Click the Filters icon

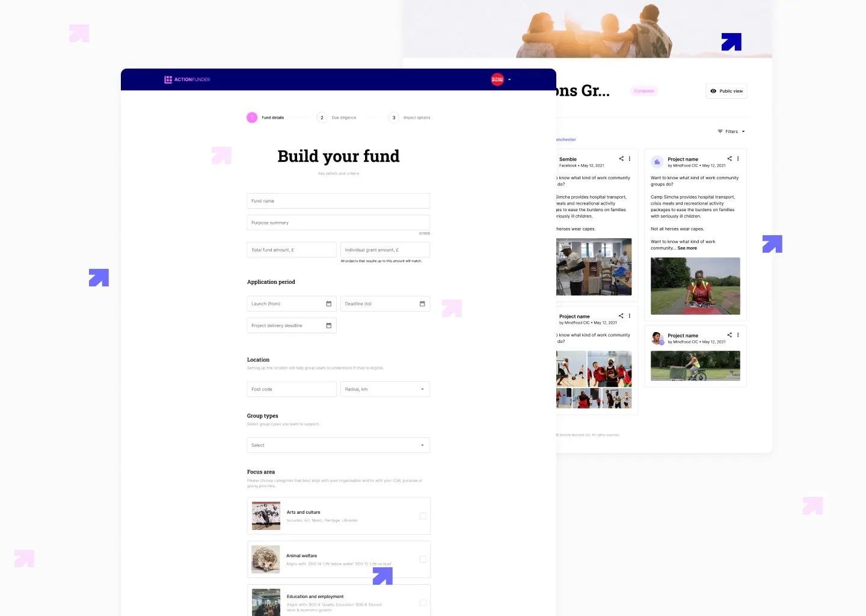pyautogui.click(x=720, y=131)
